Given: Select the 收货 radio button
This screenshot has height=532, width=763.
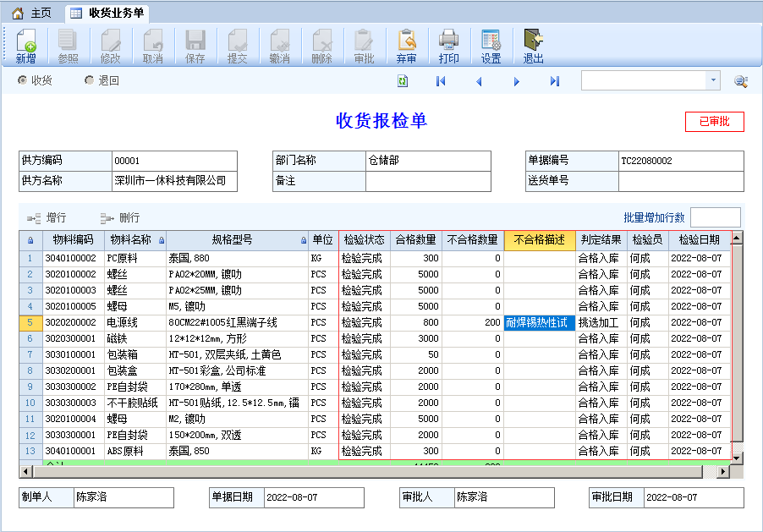Looking at the screenshot, I should coord(22,80).
